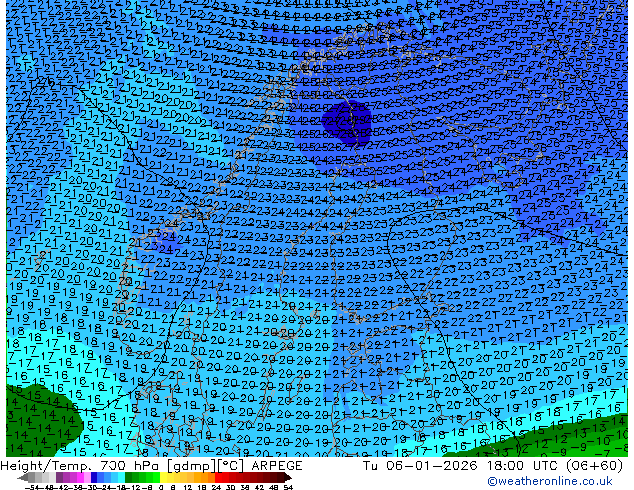Click the darkest blue cold core on map
634x490 pixels.
(347, 122)
